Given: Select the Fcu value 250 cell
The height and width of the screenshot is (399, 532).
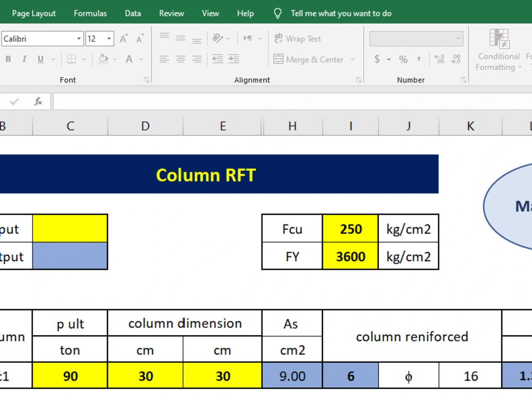Looking at the screenshot, I should [x=351, y=229].
